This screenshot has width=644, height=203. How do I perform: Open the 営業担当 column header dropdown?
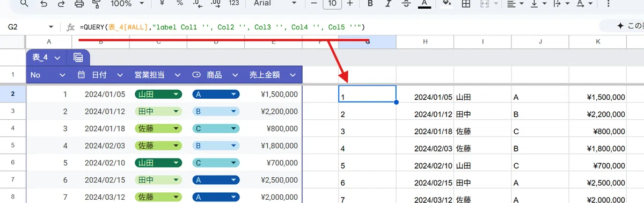[x=177, y=75]
